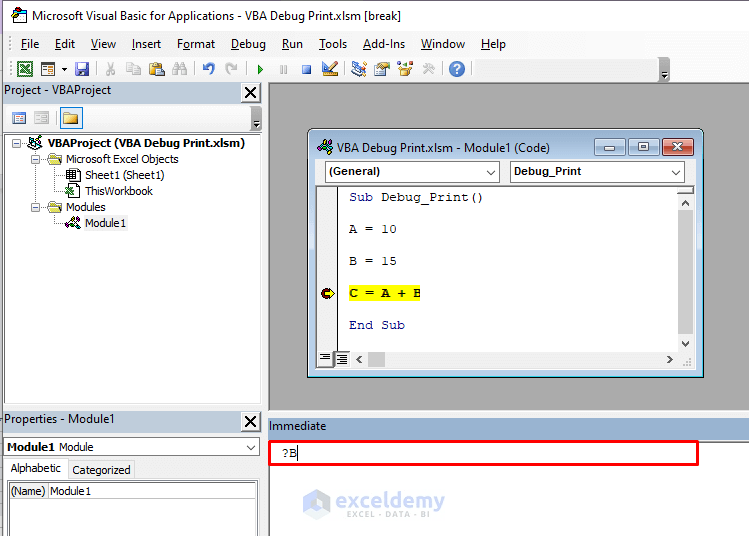Click the Paste clipboard icon
The height and width of the screenshot is (536, 749).
157,69
